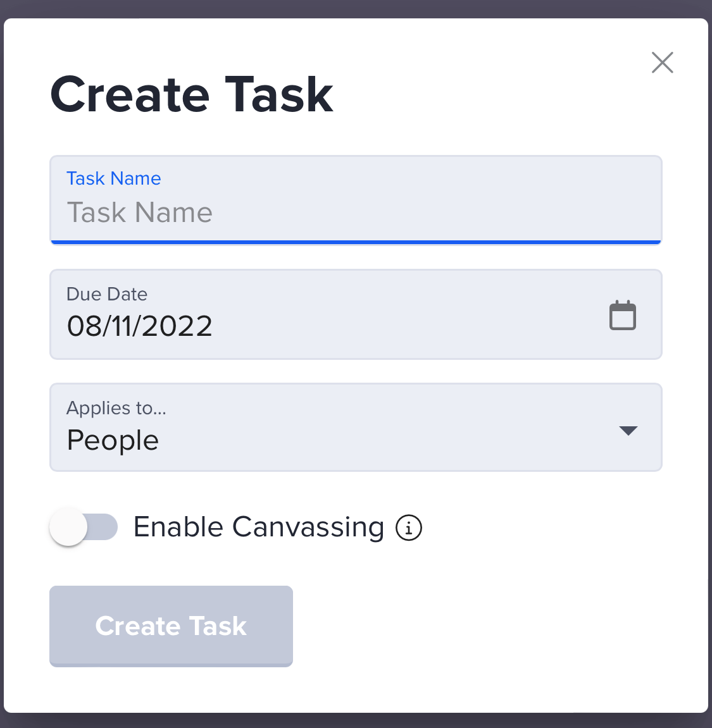Viewport: 712px width, 728px height.
Task: Open date selection via the calendar glyph
Action: (x=623, y=314)
